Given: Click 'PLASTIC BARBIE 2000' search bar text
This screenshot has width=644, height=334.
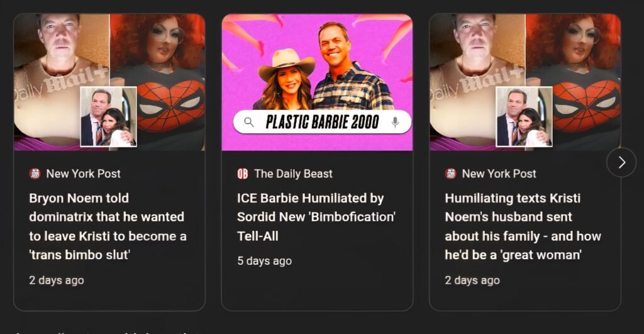Looking at the screenshot, I should tap(323, 122).
